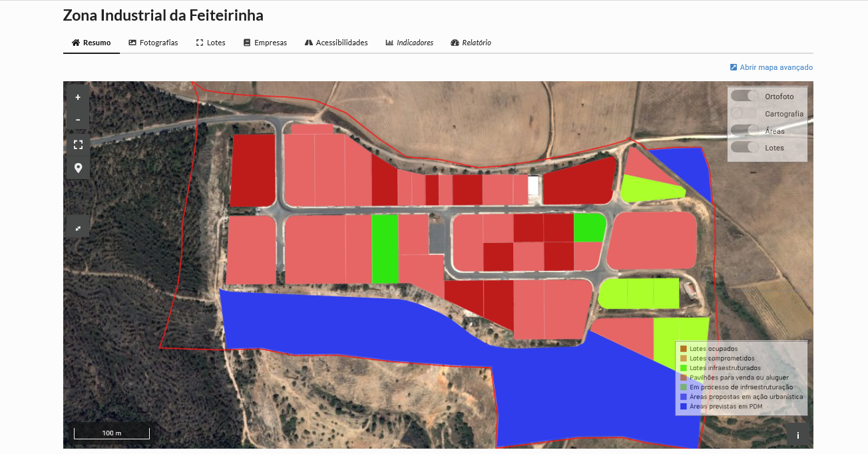Image resolution: width=868 pixels, height=454 pixels.
Task: Click the home icon beside Resumo
Action: (76, 43)
